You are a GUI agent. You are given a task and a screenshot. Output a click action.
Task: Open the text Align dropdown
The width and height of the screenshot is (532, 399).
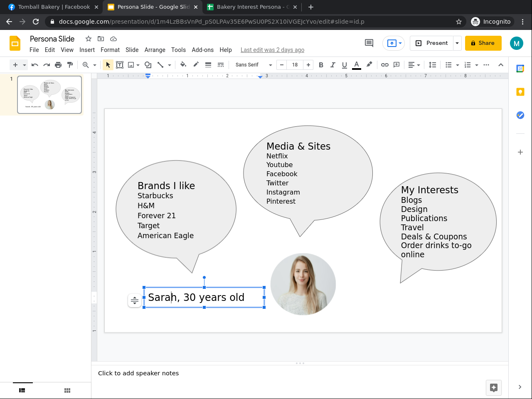click(414, 65)
